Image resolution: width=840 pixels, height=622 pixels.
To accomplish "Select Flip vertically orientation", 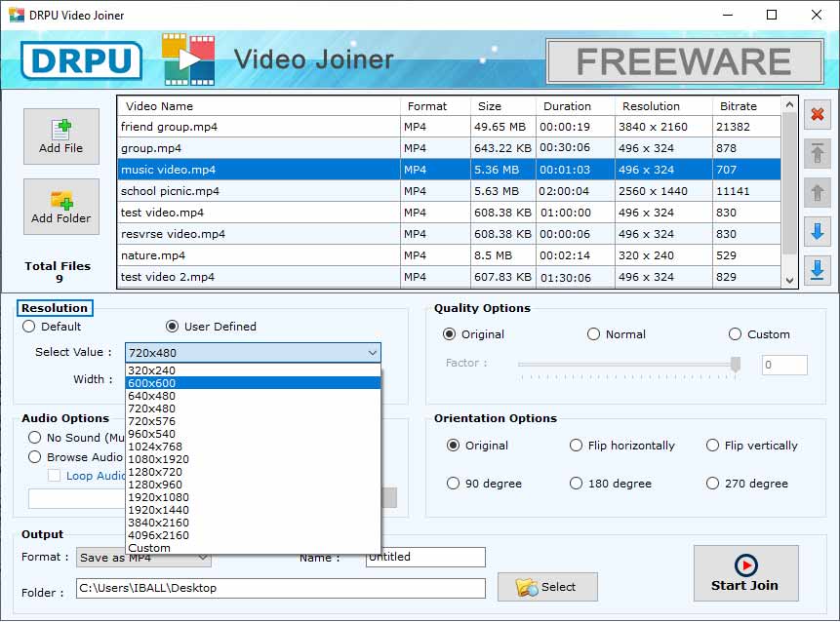I will (x=712, y=446).
